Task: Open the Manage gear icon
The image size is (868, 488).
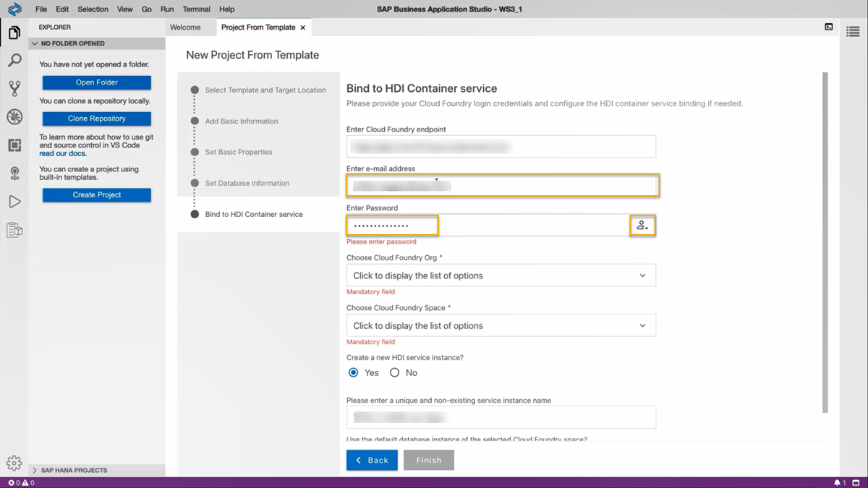Action: point(14,463)
